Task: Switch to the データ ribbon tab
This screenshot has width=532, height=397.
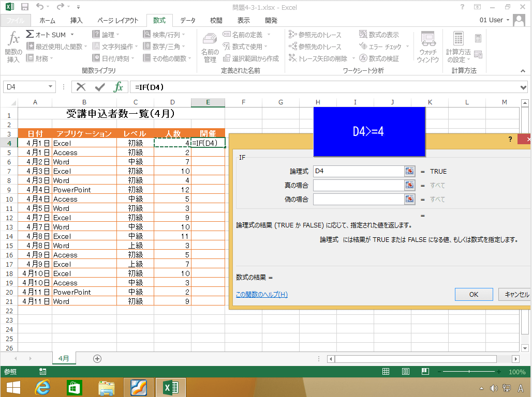Action: (x=187, y=20)
